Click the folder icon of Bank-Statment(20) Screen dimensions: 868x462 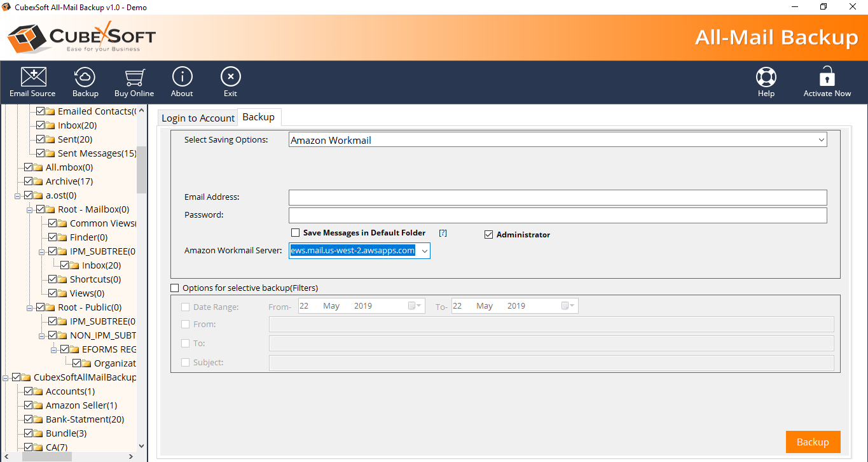click(x=39, y=419)
